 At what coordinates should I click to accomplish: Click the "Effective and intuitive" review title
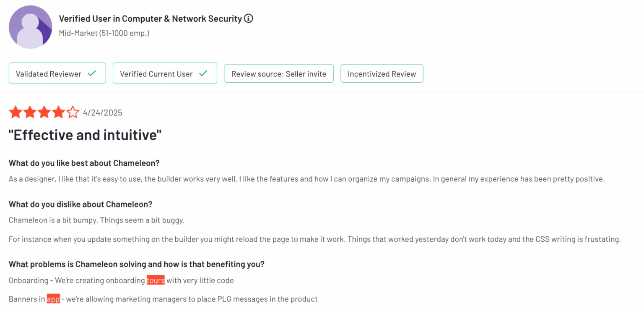tap(85, 135)
